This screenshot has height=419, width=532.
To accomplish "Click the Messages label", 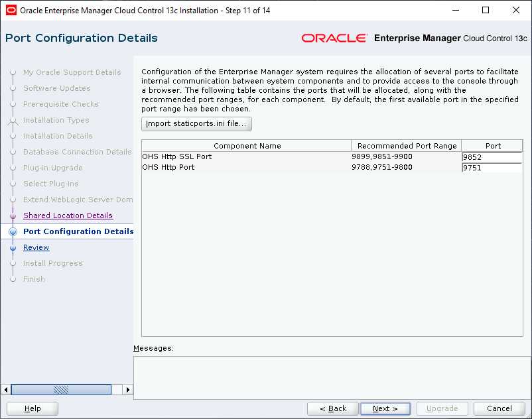I will coord(153,349).
